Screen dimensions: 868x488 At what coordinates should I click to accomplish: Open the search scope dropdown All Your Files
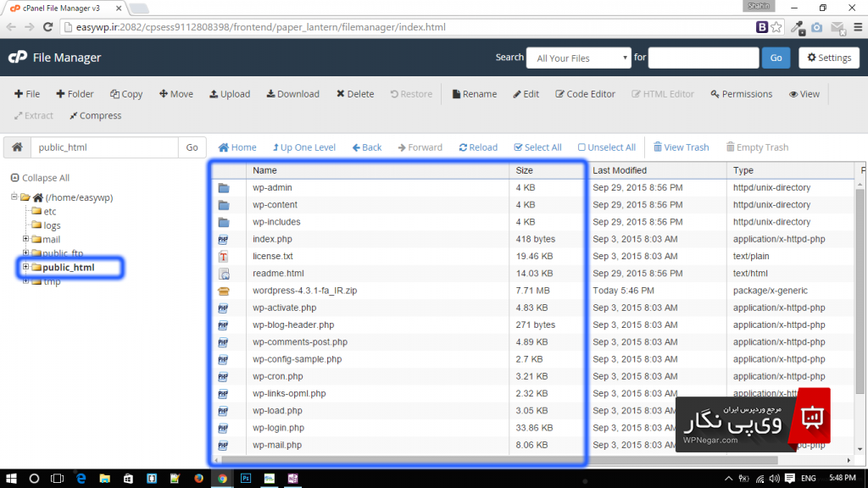(x=578, y=58)
